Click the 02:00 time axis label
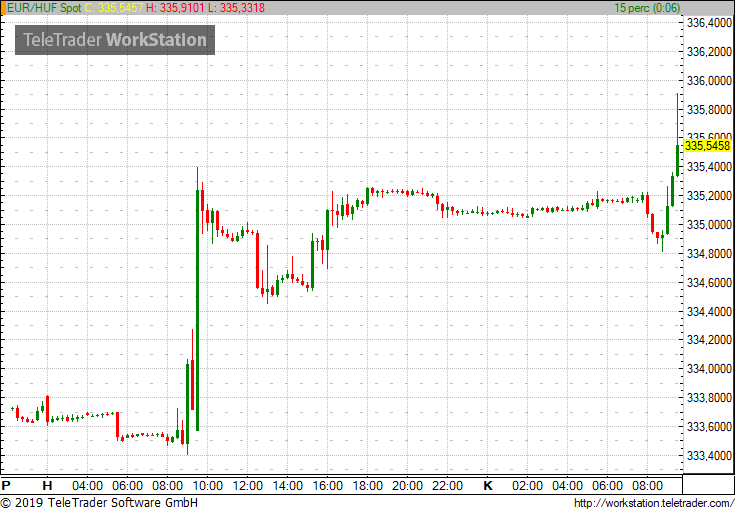735x512 pixels. tap(527, 485)
